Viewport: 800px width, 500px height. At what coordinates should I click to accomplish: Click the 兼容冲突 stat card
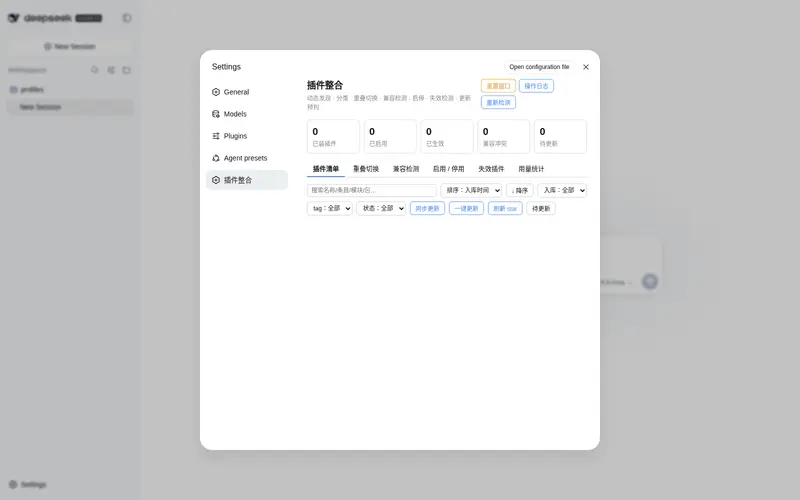(504, 136)
